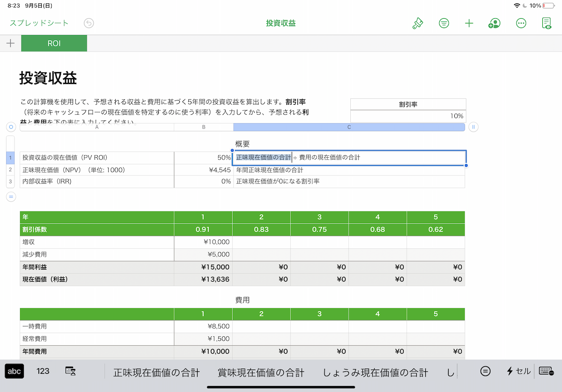Viewport: 562px width, 392px height.
Task: Go back to スプレッドシート list
Action: 39,23
